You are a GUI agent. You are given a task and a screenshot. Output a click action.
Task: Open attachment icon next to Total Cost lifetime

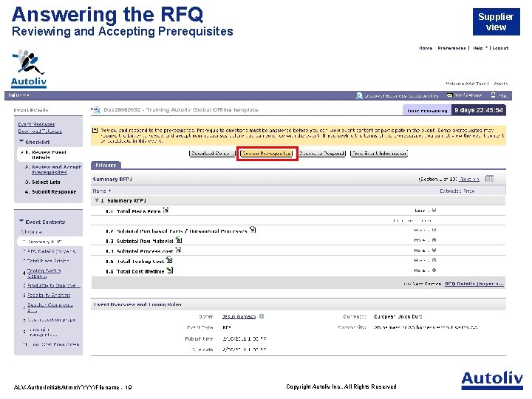pyautogui.click(x=170, y=270)
